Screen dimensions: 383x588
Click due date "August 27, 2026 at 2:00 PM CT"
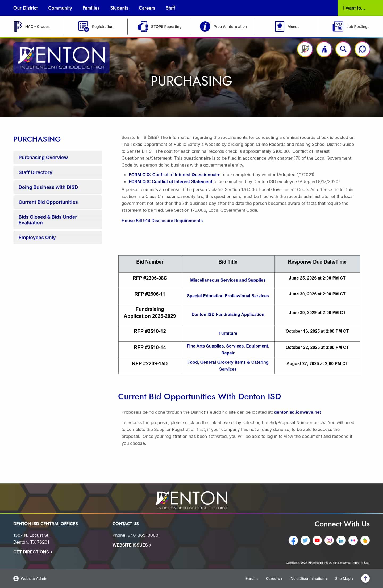[x=317, y=363]
